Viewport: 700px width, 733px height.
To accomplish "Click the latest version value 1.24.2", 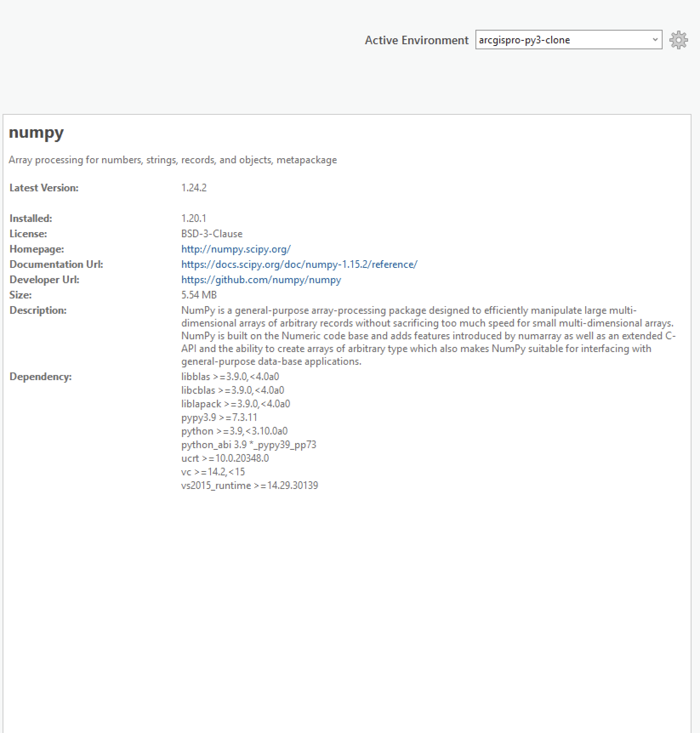I will [193, 188].
